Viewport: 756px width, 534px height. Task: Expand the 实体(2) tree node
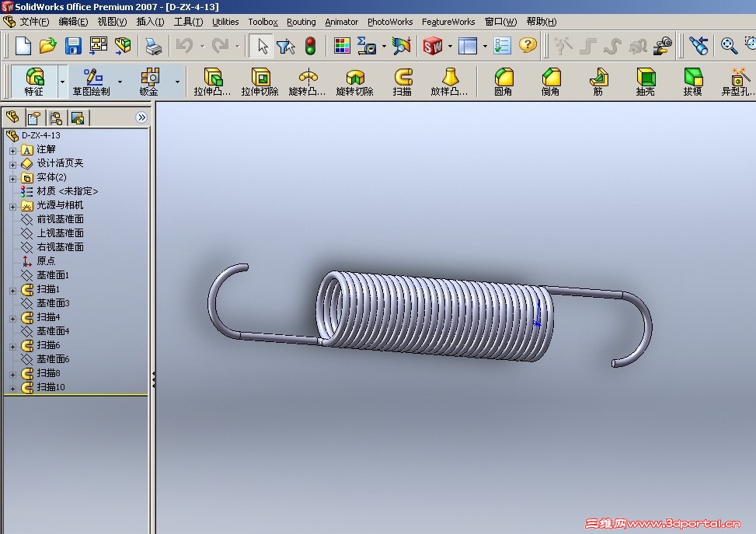pyautogui.click(x=13, y=179)
